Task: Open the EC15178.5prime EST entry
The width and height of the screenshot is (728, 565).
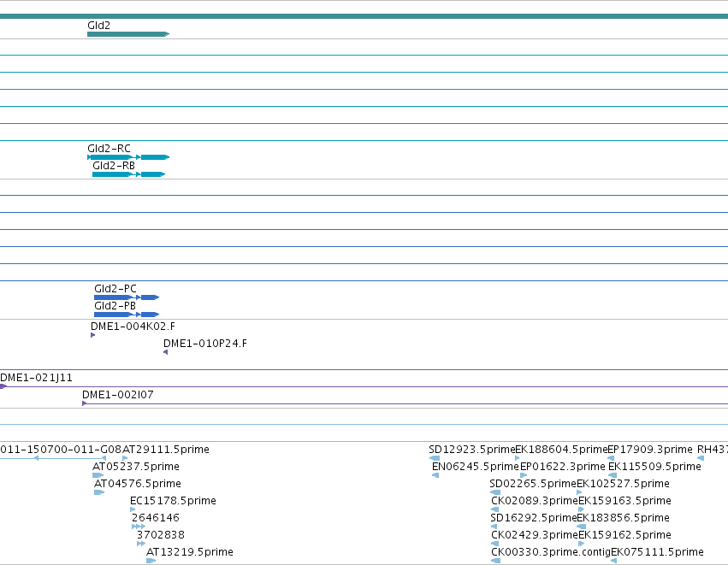Action: coord(173,501)
